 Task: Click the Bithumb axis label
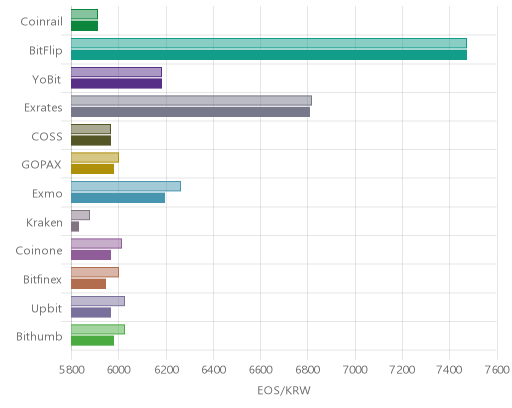[39, 337]
